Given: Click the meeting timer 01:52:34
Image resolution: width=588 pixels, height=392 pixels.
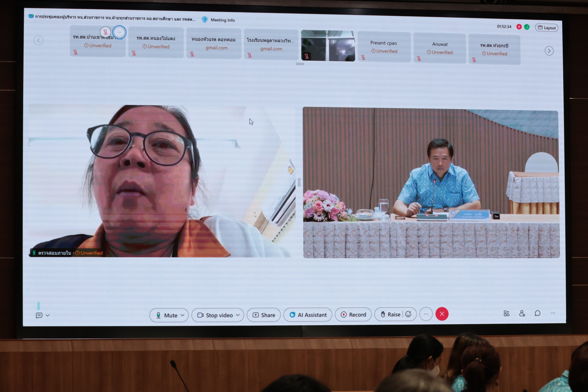Looking at the screenshot, I should click(504, 27).
